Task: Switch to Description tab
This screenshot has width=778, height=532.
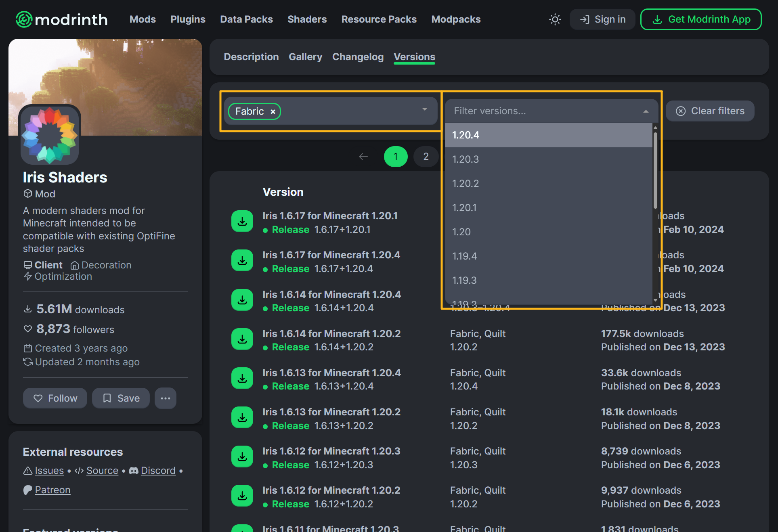Action: (x=251, y=57)
